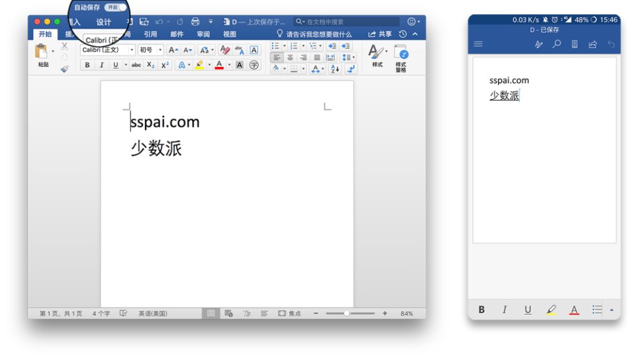Click the decrease font size icon

pos(187,50)
